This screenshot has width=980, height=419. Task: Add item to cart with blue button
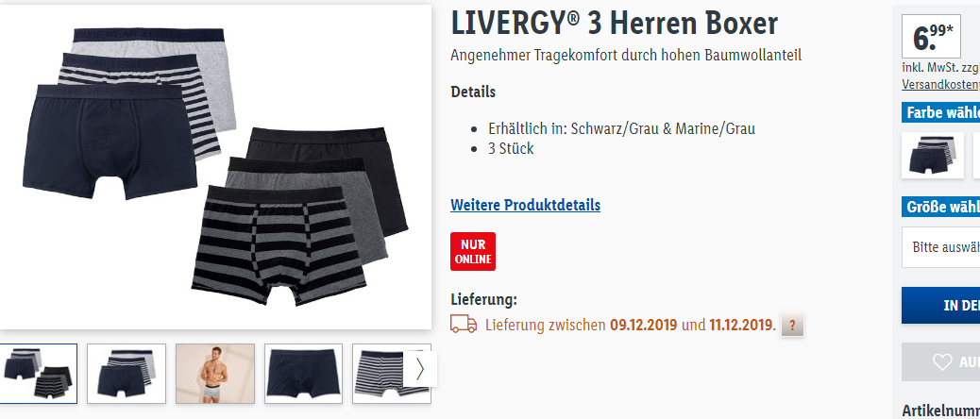940,306
